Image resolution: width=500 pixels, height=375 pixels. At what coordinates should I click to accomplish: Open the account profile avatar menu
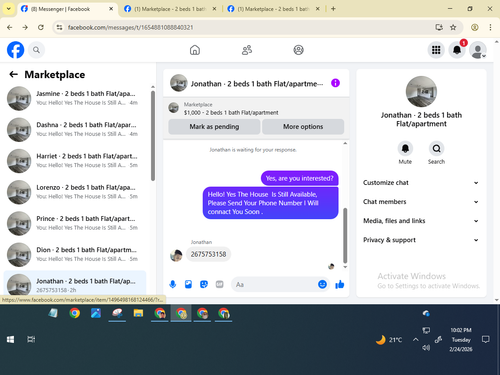pos(478,50)
